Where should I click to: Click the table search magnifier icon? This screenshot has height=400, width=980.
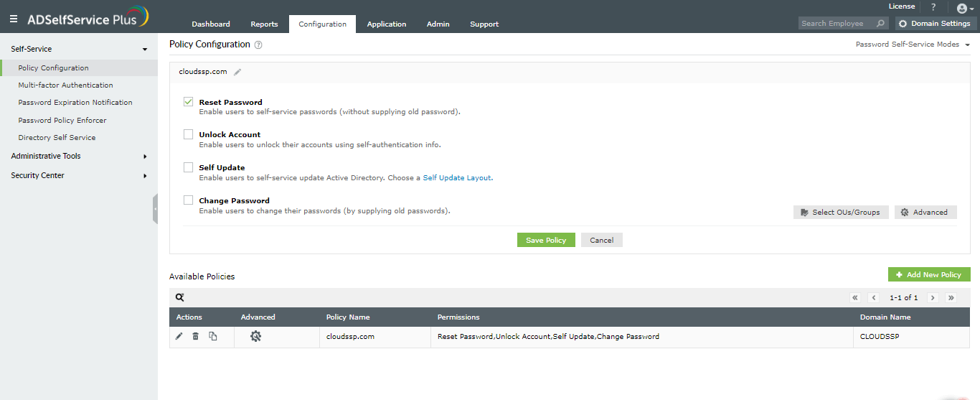tap(180, 297)
